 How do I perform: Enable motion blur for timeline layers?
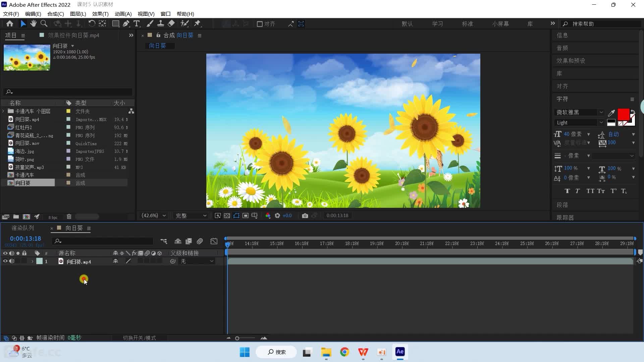click(200, 241)
